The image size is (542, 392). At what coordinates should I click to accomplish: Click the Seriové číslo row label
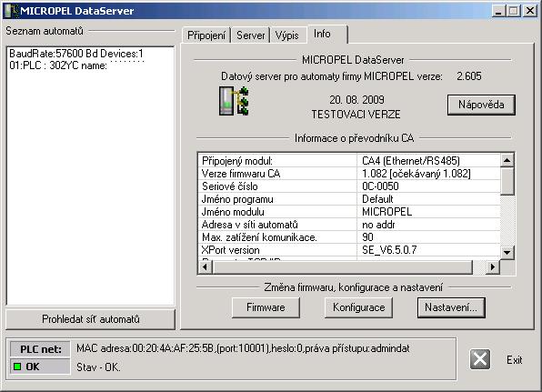[230, 186]
